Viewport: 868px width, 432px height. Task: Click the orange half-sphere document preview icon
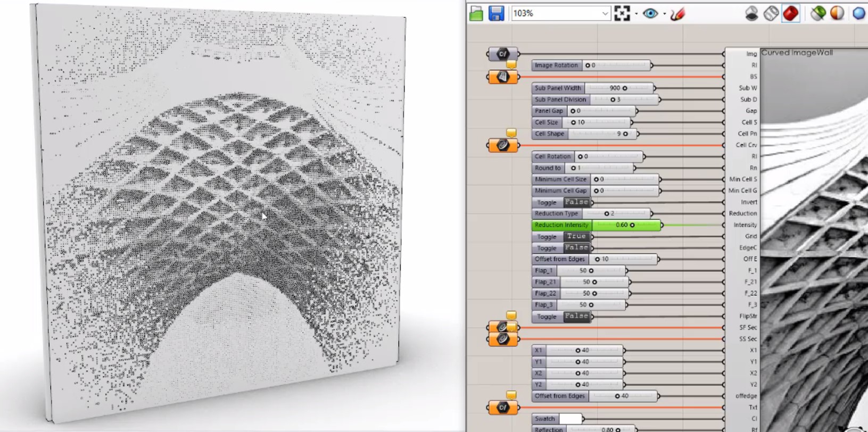coord(837,13)
